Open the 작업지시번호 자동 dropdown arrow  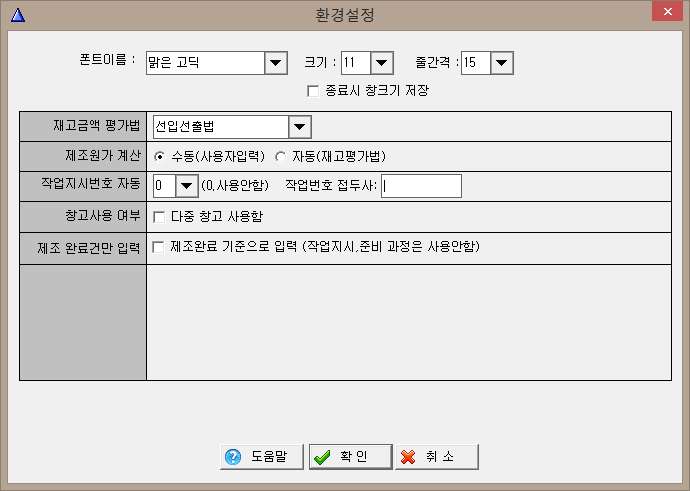point(187,186)
